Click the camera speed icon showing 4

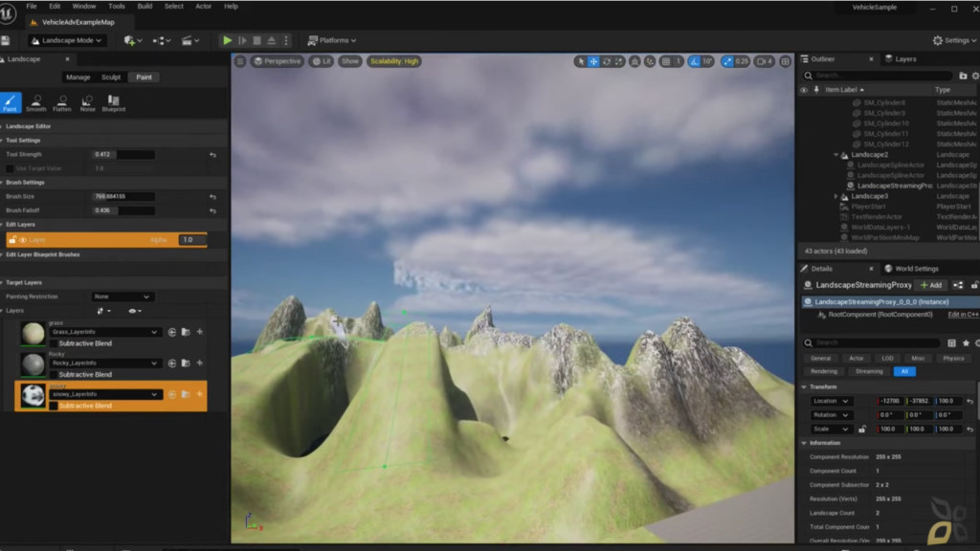coord(765,61)
